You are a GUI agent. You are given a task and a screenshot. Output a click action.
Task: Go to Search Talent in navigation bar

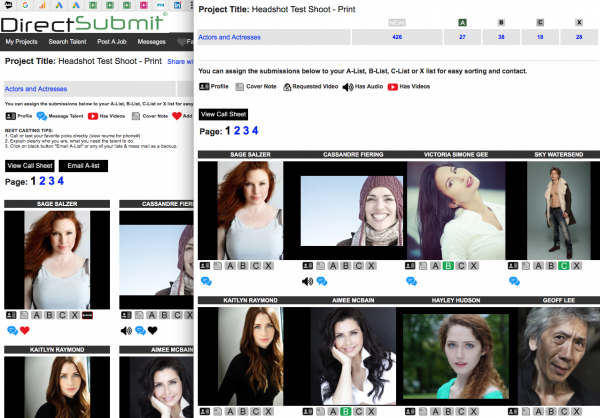pos(77,42)
